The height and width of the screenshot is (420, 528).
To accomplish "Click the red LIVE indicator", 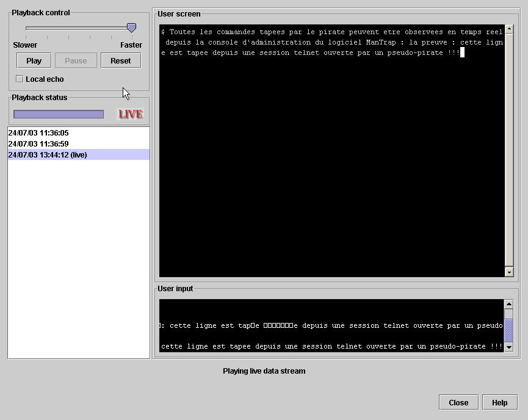I will [130, 114].
